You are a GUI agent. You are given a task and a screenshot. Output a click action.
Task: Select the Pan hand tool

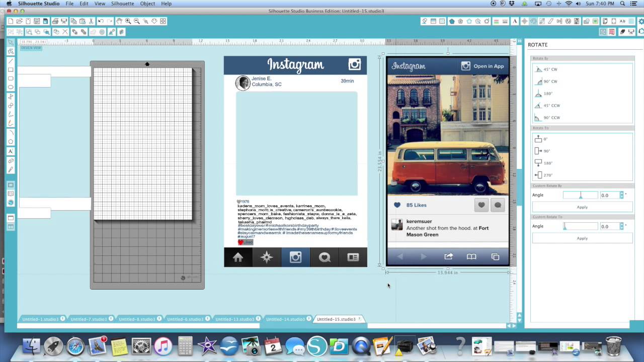(x=119, y=21)
